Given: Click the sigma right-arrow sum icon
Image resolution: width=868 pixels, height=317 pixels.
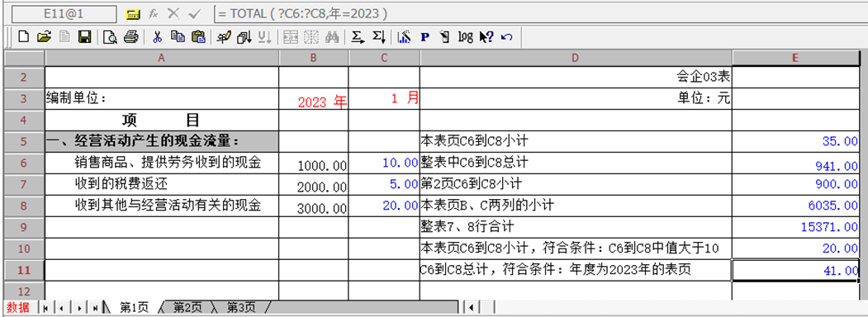Looking at the screenshot, I should 358,37.
